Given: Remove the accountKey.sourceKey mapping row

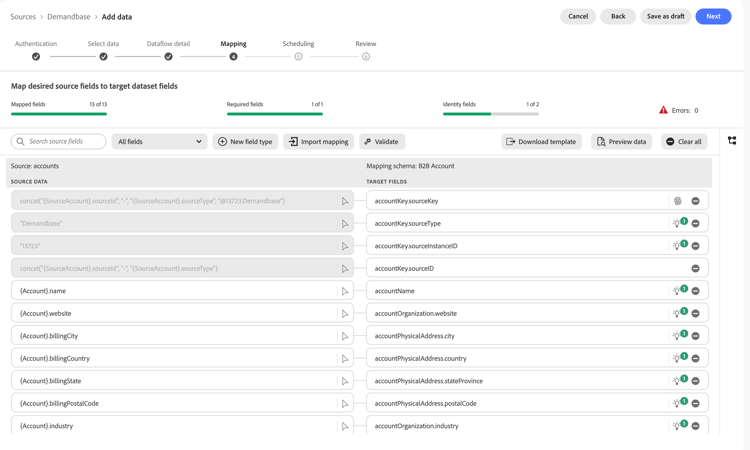Looking at the screenshot, I should [695, 201].
